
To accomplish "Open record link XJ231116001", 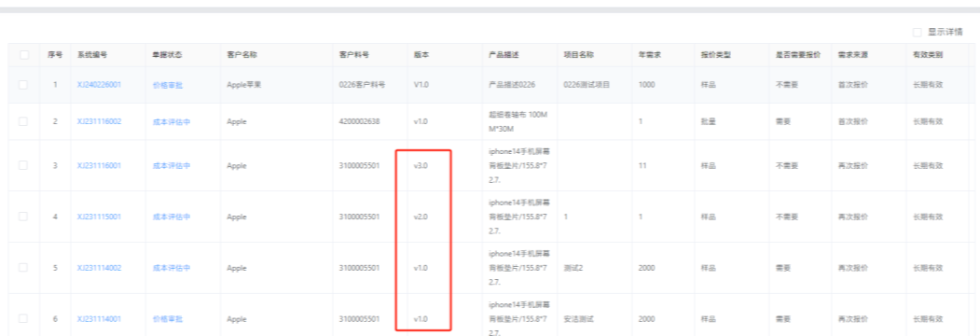I will click(x=100, y=166).
